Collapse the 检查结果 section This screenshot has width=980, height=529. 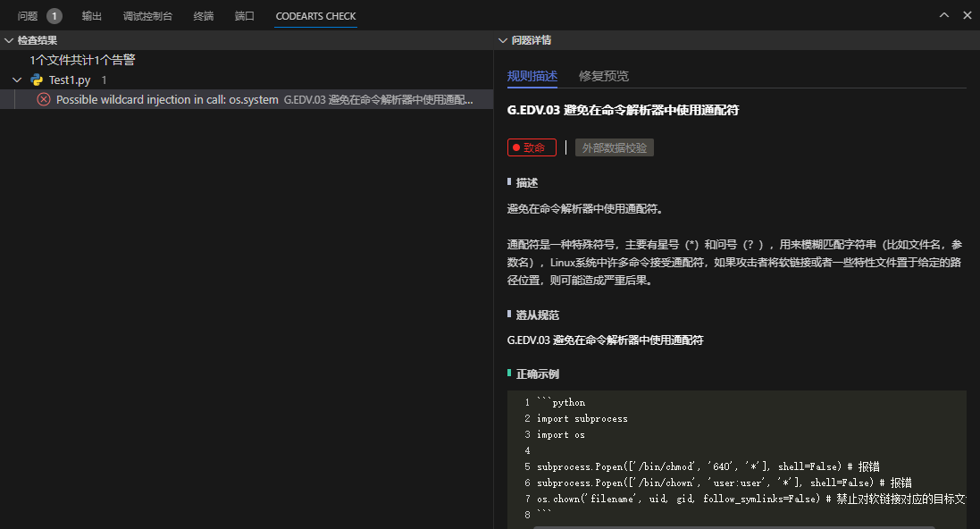click(9, 40)
